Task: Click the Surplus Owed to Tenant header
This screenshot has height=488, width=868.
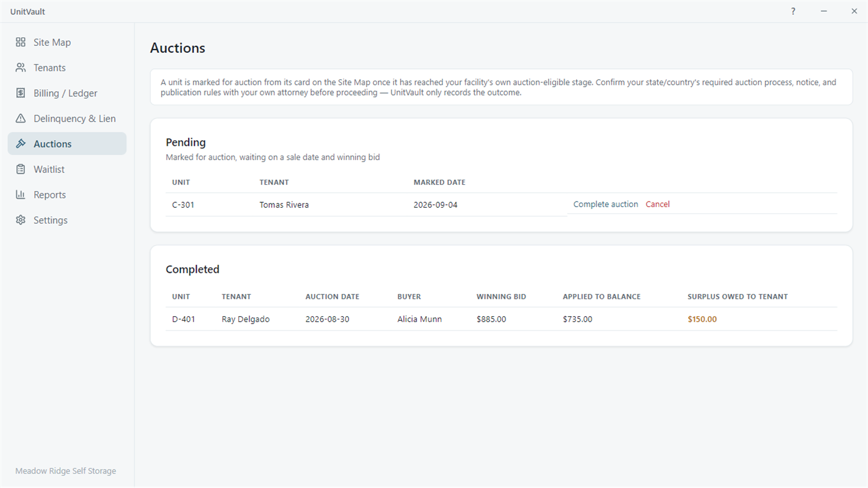Action: coord(738,296)
